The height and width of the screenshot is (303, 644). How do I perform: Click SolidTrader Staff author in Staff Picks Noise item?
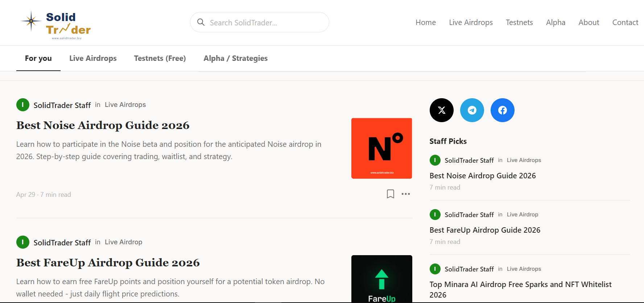469,161
